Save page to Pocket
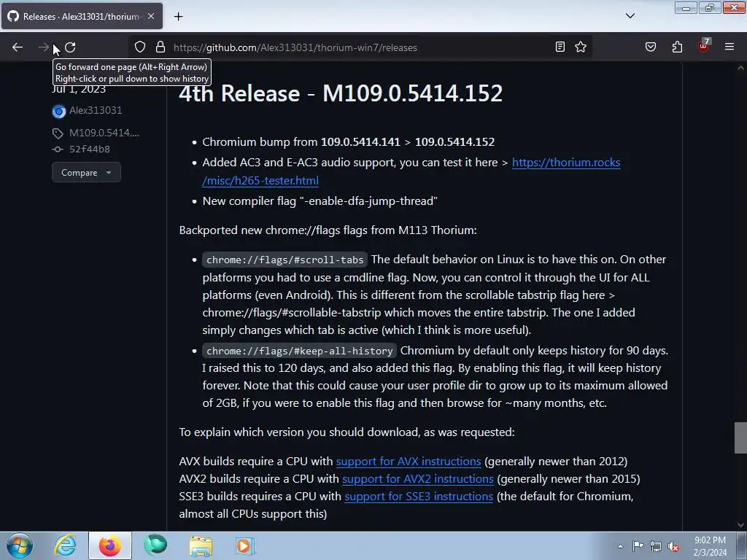The width and height of the screenshot is (747, 560). tap(651, 47)
